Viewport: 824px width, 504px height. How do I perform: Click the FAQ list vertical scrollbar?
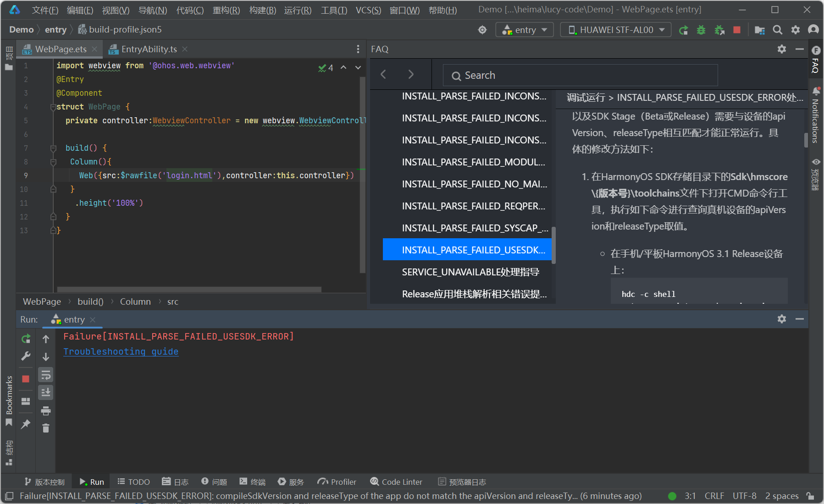(x=553, y=245)
